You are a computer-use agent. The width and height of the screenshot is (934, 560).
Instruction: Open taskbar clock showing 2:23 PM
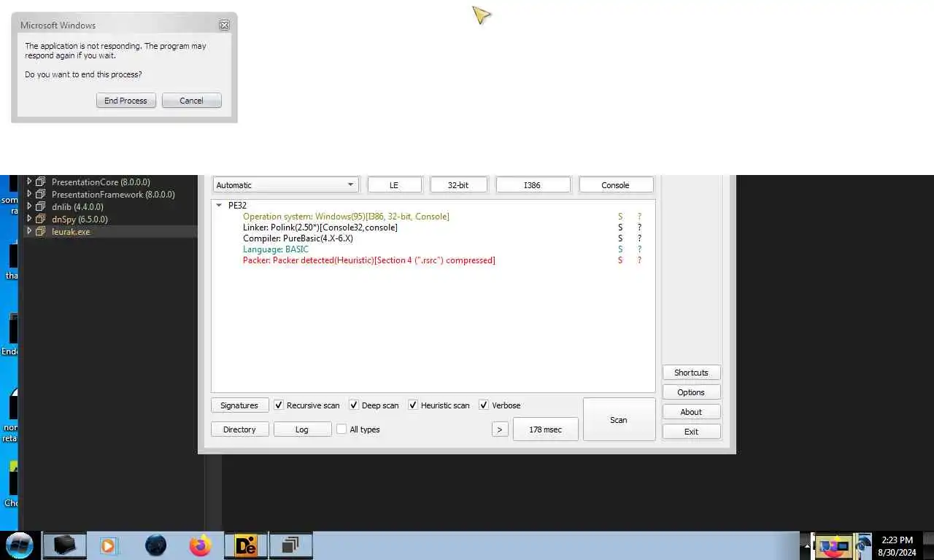click(x=897, y=546)
